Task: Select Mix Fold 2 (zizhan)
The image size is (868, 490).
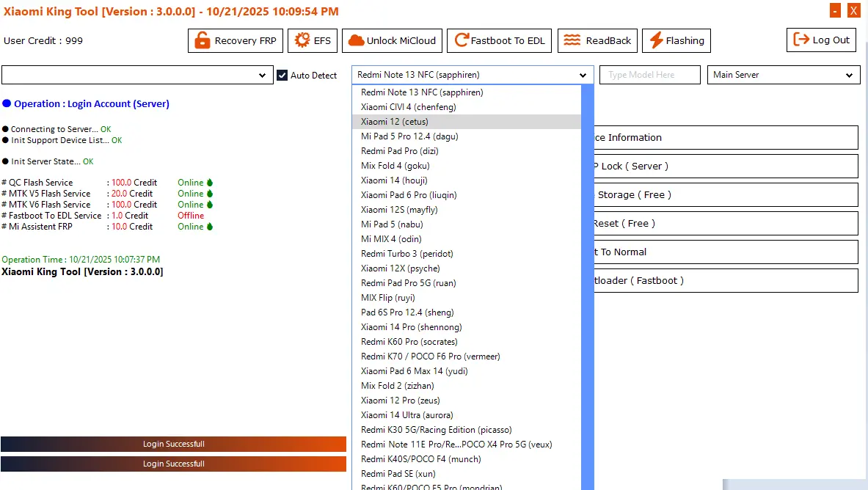Action: 467,386
